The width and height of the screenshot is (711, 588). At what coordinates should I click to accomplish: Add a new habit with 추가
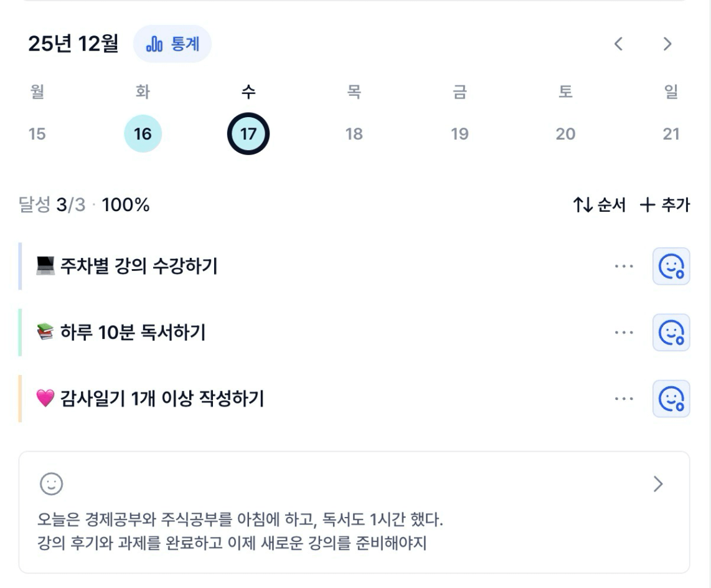665,205
